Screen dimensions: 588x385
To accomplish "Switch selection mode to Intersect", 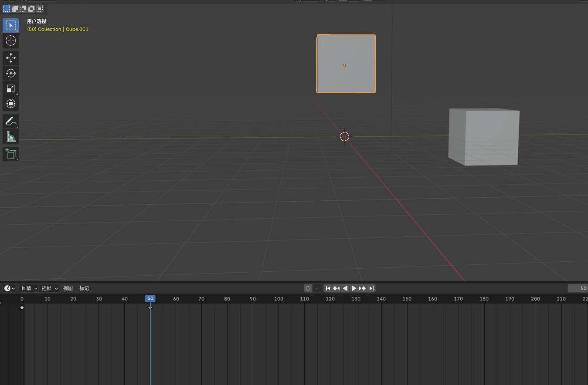I will click(x=40, y=9).
